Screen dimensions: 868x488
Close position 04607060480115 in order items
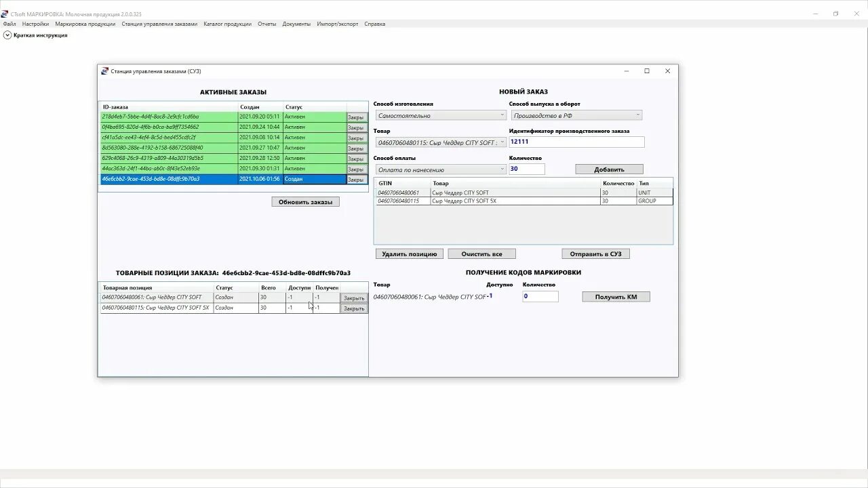354,308
